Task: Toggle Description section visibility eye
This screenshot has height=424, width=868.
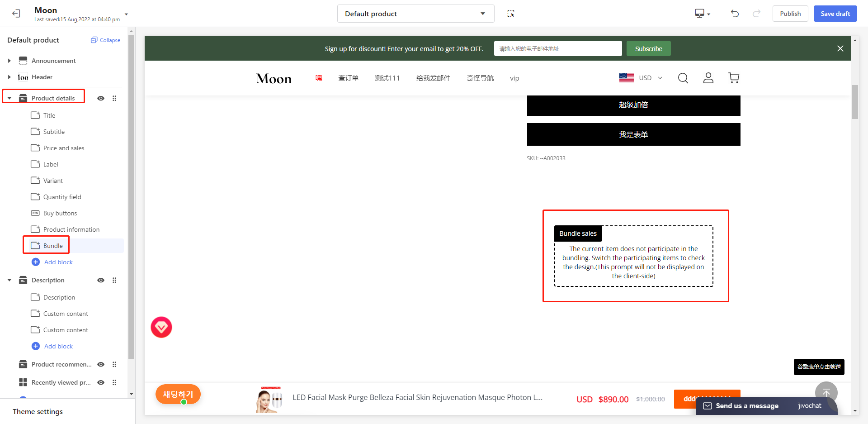Action: [x=101, y=280]
